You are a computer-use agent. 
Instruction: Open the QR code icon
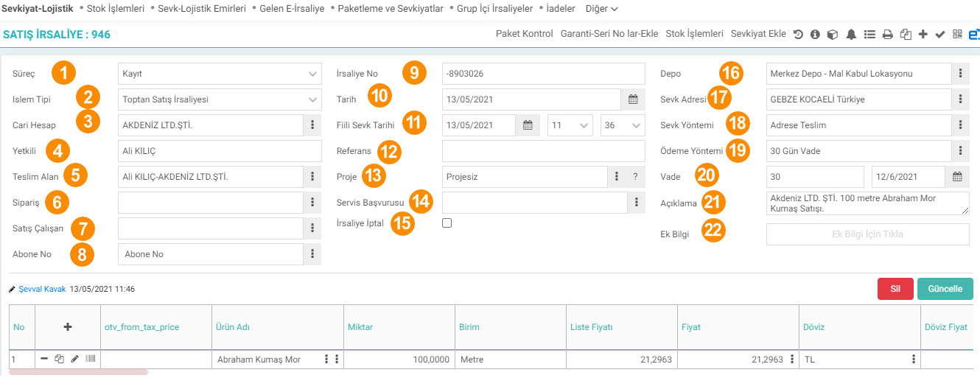pyautogui.click(x=957, y=34)
